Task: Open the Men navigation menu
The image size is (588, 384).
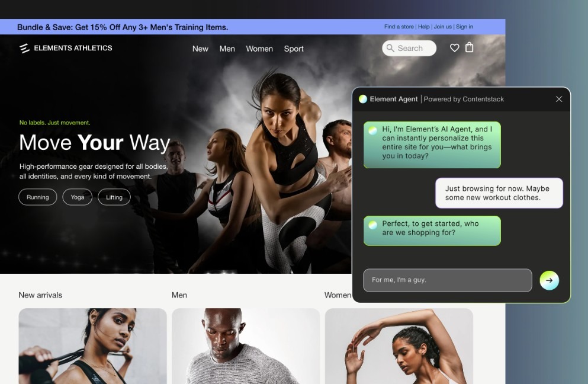Action: 227,49
